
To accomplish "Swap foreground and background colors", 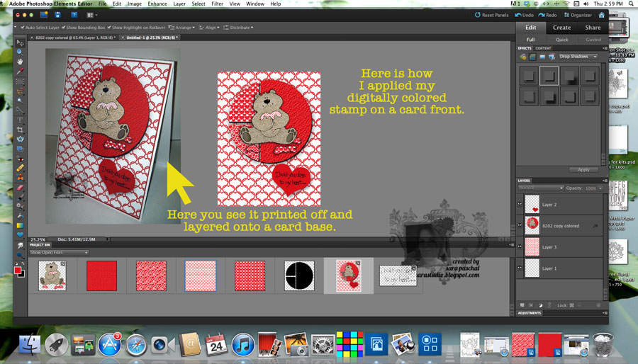I will click(23, 264).
